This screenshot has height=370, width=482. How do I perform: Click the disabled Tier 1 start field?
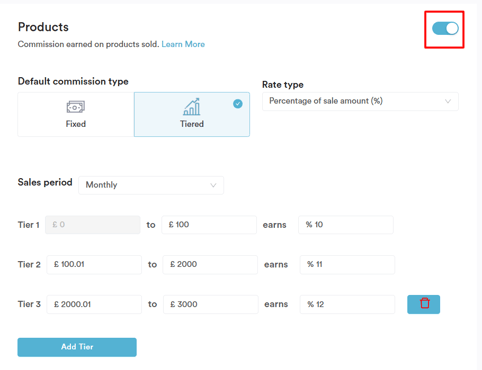93,225
